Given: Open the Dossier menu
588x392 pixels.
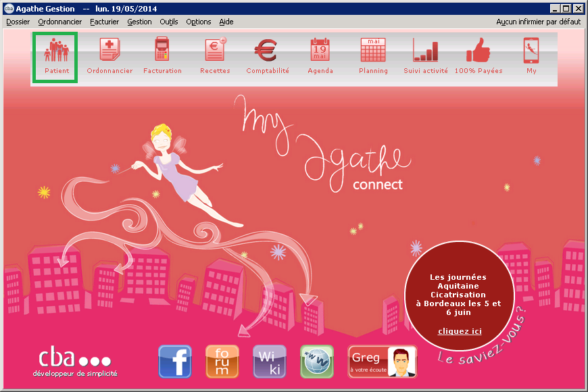Looking at the screenshot, I should point(18,22).
